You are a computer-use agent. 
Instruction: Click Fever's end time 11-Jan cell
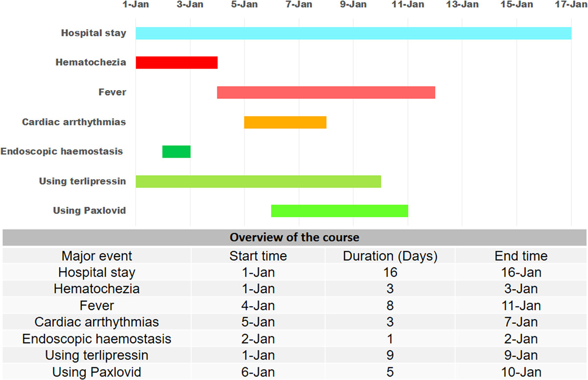click(521, 306)
